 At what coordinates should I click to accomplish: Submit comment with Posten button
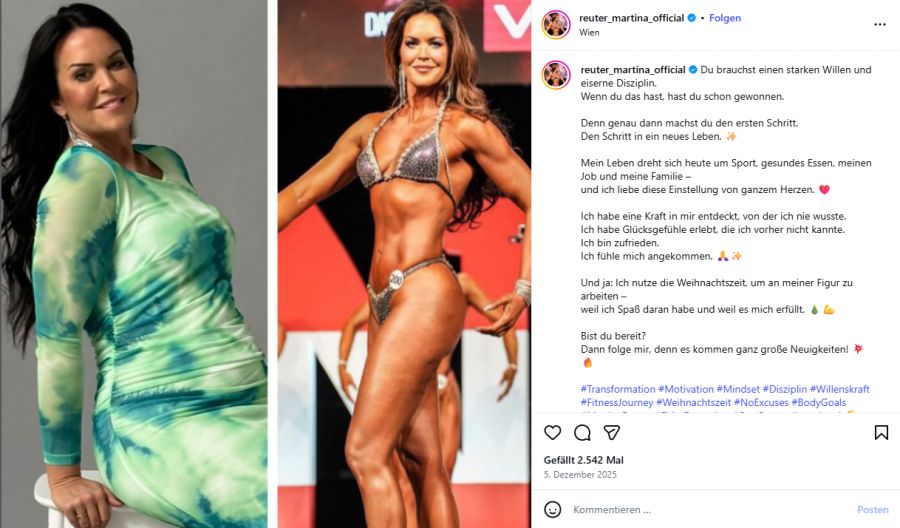[x=872, y=510]
